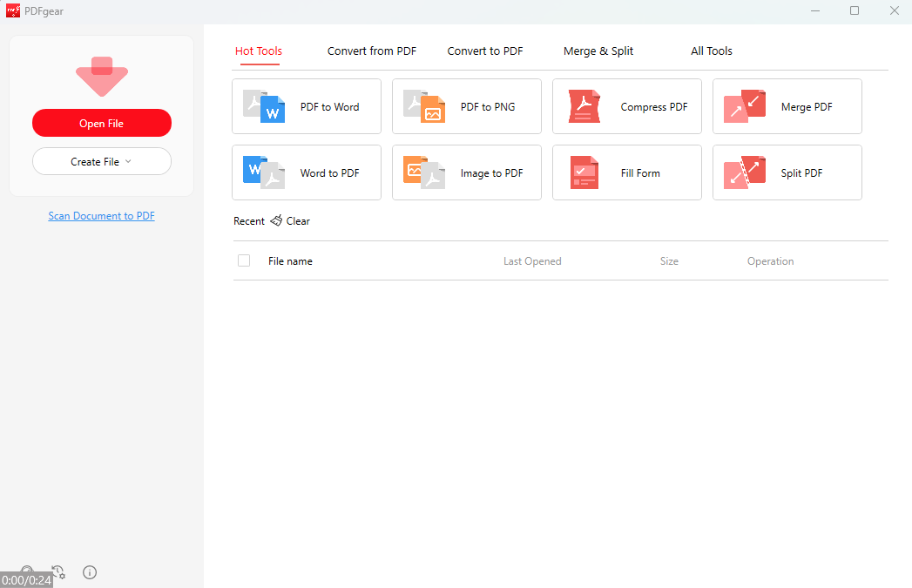This screenshot has width=912, height=588.
Task: Launch the Compress PDF tool
Action: [x=626, y=106]
